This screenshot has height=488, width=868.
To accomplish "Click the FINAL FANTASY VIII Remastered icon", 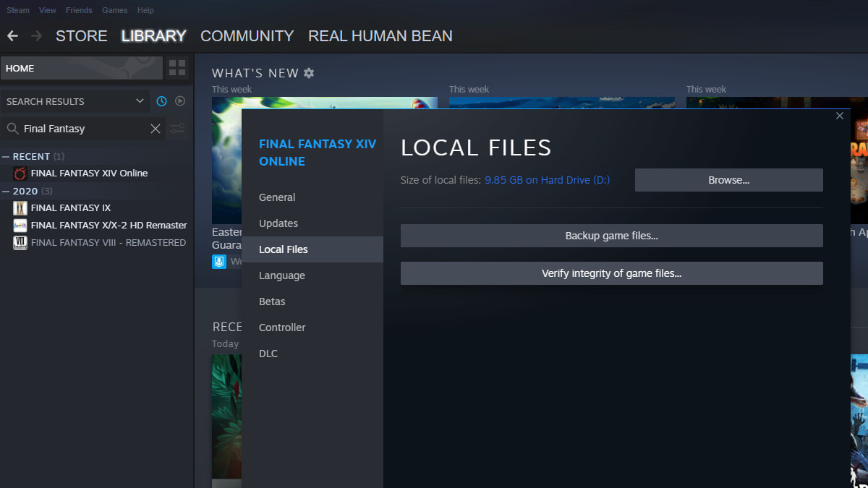I will (20, 242).
